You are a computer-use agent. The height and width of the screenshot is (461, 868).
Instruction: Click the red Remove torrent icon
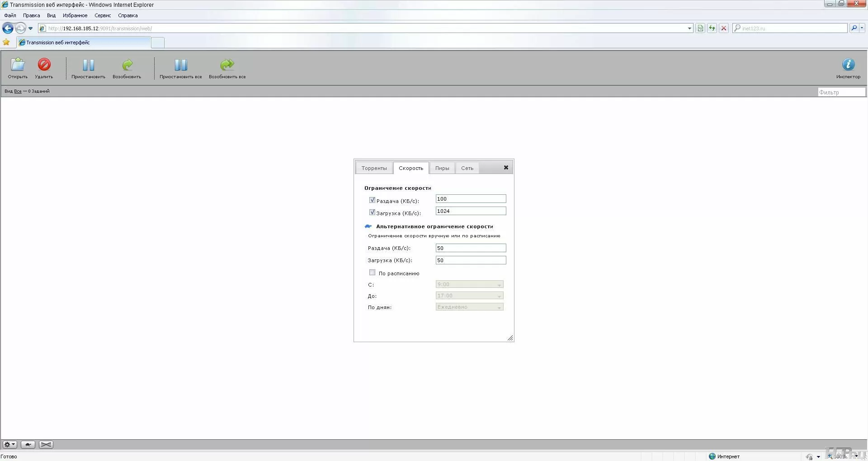coord(44,65)
